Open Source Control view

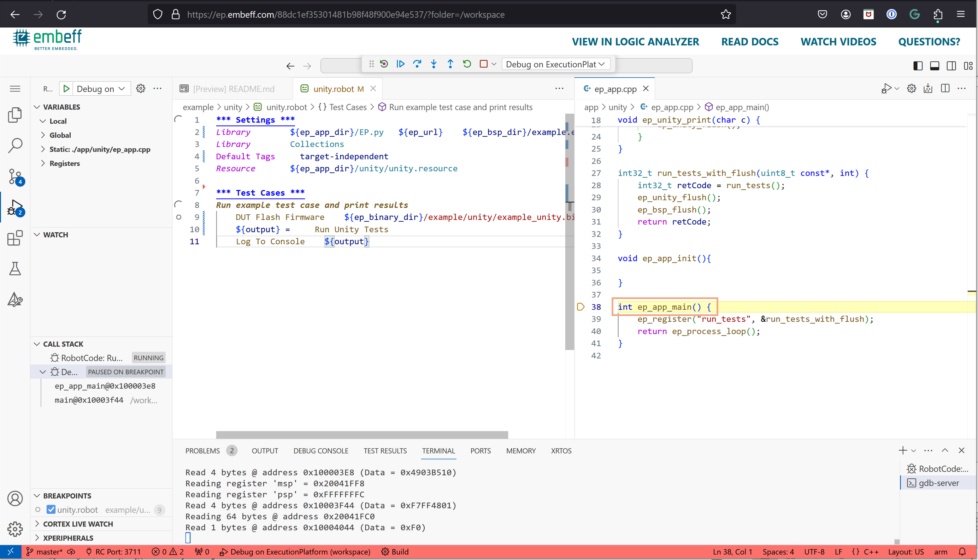coord(15,177)
